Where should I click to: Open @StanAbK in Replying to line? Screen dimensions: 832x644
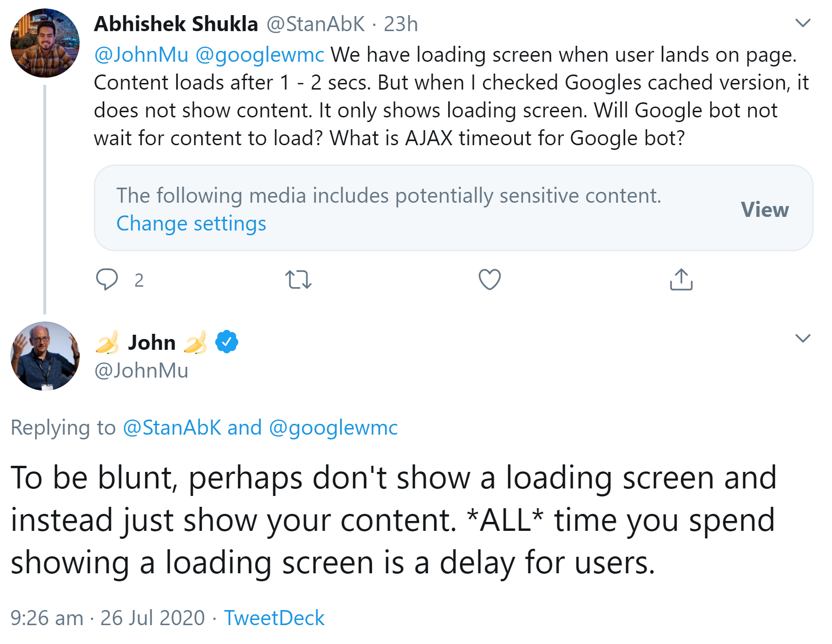click(x=172, y=428)
